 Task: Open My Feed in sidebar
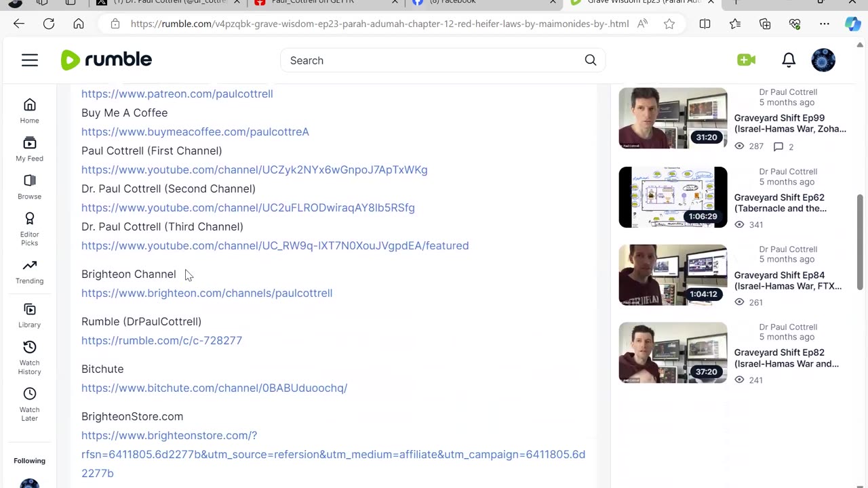point(29,149)
